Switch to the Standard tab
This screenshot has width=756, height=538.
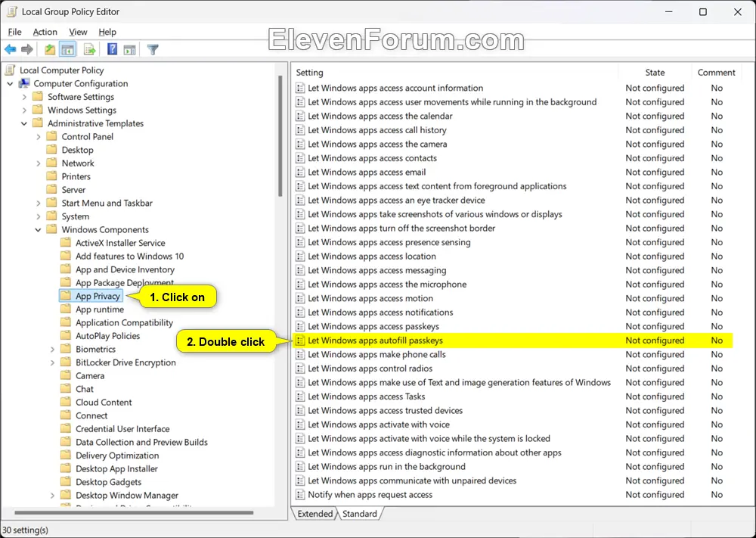click(x=360, y=513)
